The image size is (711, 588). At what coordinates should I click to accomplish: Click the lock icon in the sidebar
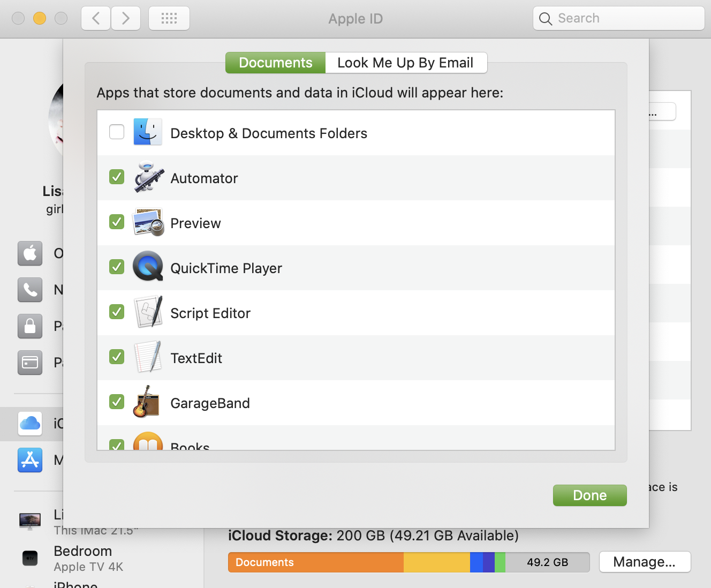[x=30, y=326]
